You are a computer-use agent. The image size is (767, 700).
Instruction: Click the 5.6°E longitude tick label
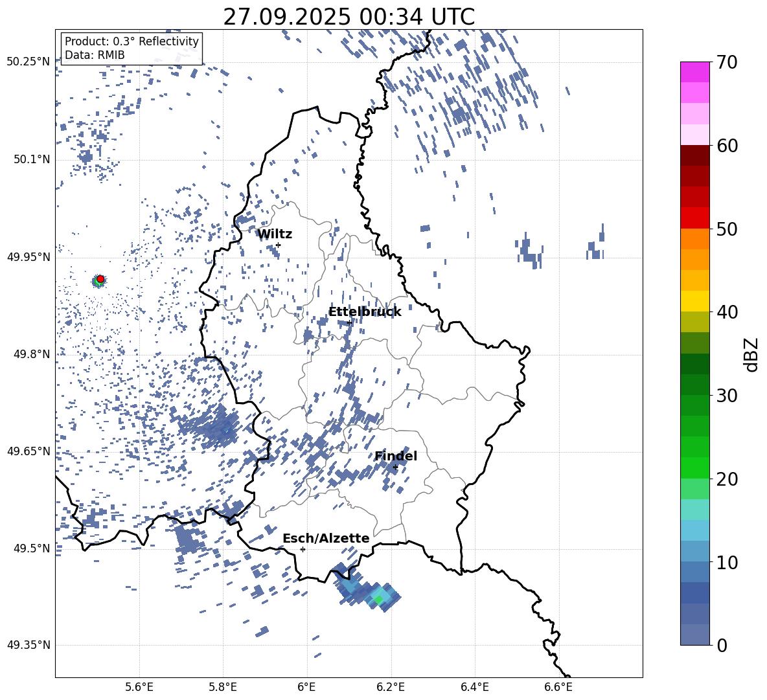pos(139,687)
